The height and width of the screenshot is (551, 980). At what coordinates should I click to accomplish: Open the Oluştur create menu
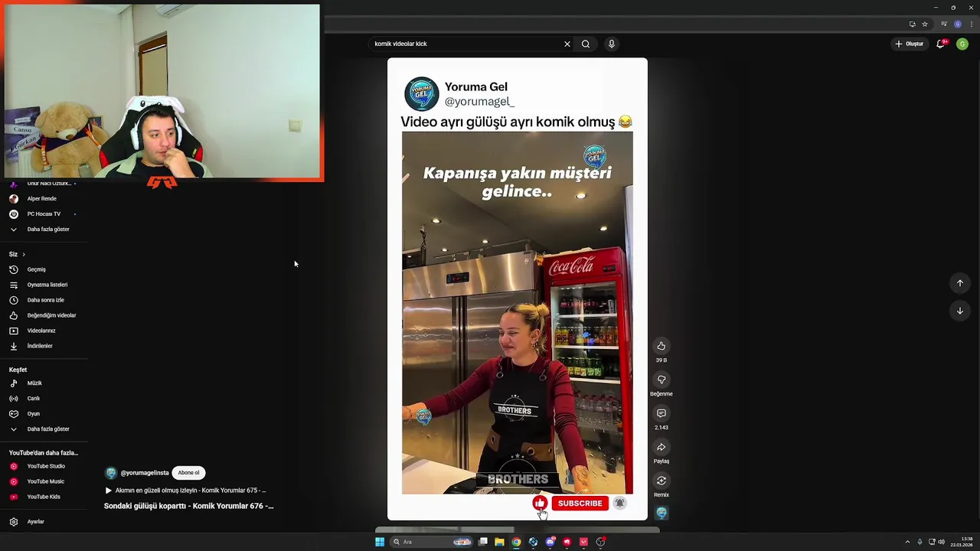tap(910, 44)
